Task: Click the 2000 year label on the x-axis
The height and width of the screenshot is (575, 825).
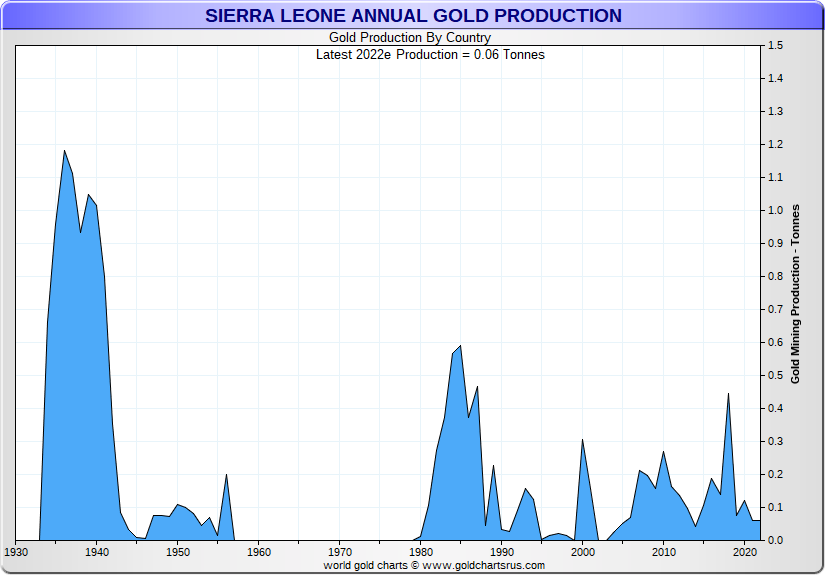Action: (583, 551)
